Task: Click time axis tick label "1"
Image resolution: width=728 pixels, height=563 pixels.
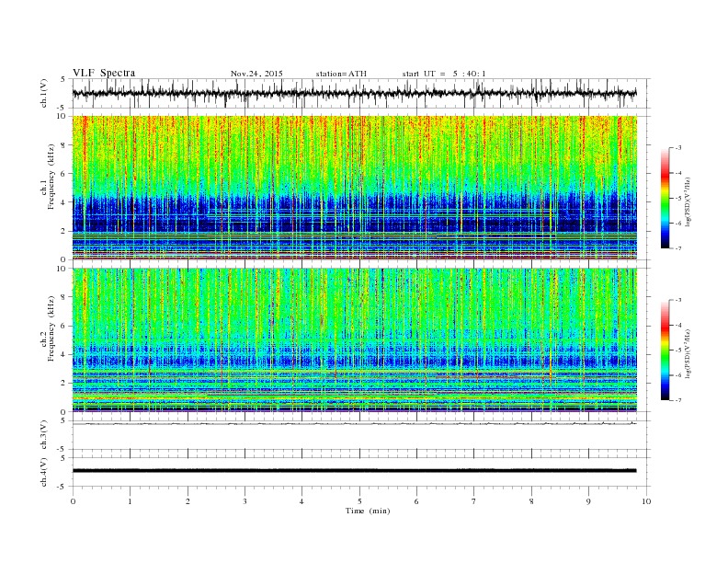Action: [130, 501]
